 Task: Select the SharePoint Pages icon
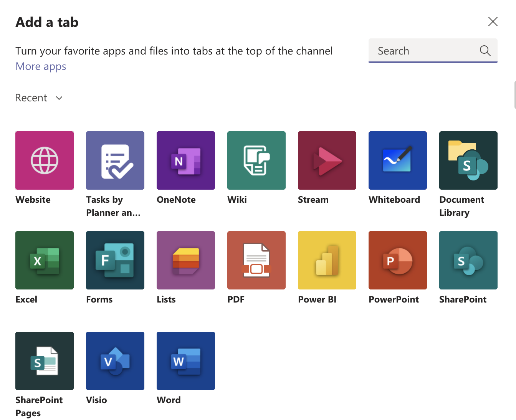coord(45,361)
